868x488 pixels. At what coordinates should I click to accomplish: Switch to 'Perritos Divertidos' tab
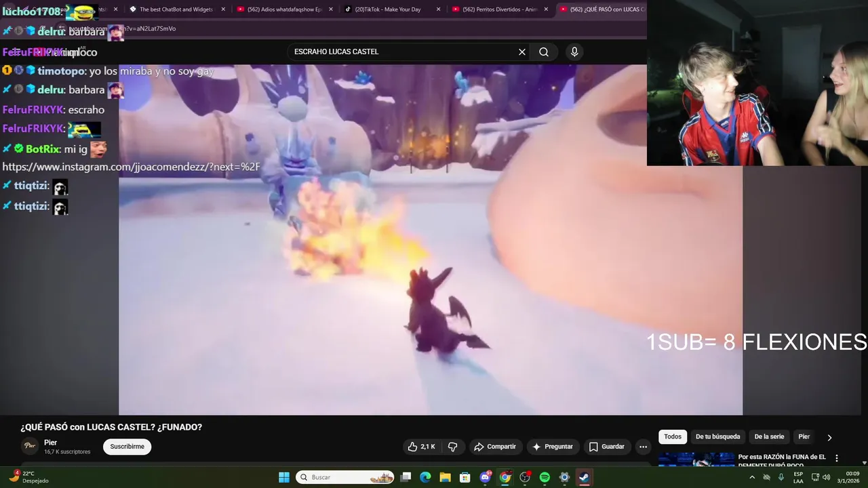(499, 9)
